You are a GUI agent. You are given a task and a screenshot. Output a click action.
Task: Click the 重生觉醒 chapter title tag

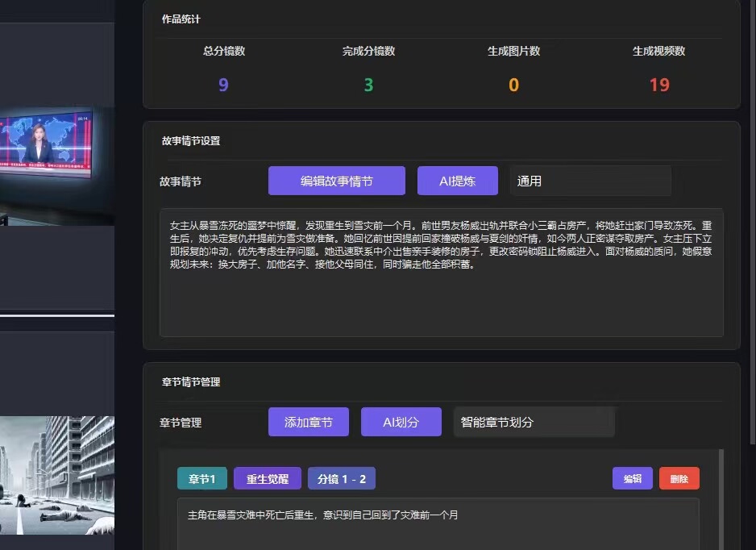pyautogui.click(x=268, y=478)
